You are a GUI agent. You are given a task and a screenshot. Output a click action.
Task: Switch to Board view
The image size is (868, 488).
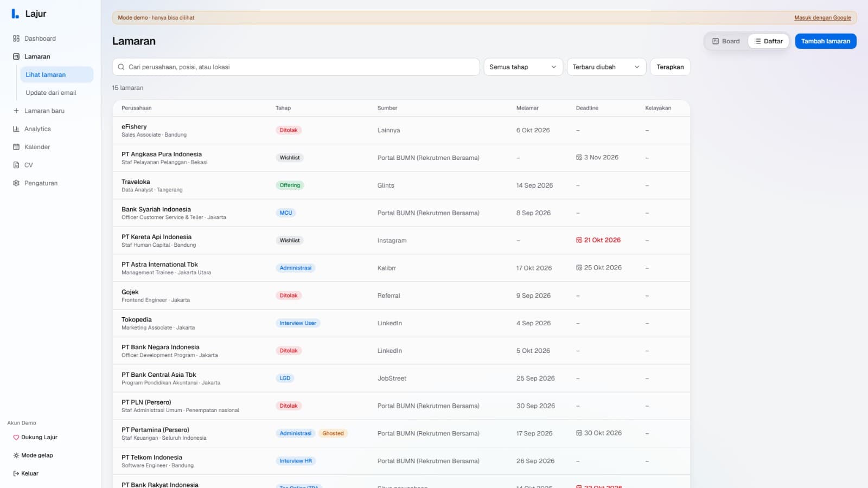click(x=726, y=41)
